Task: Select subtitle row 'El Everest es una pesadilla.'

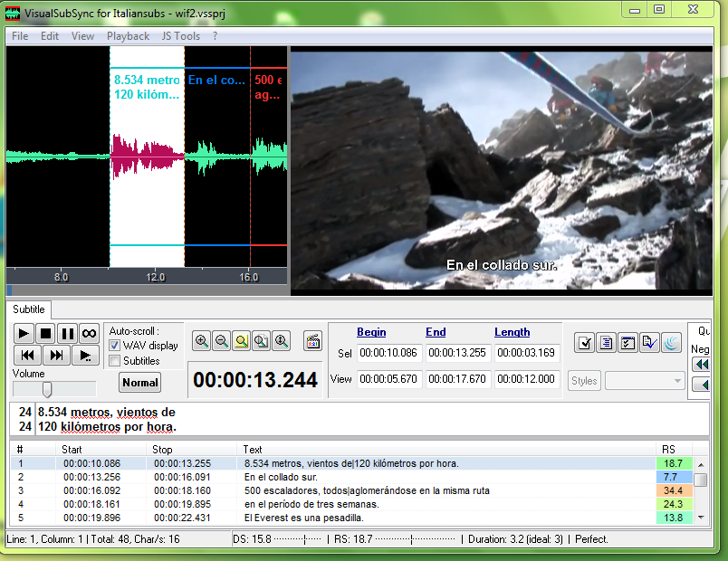Action: tap(303, 518)
